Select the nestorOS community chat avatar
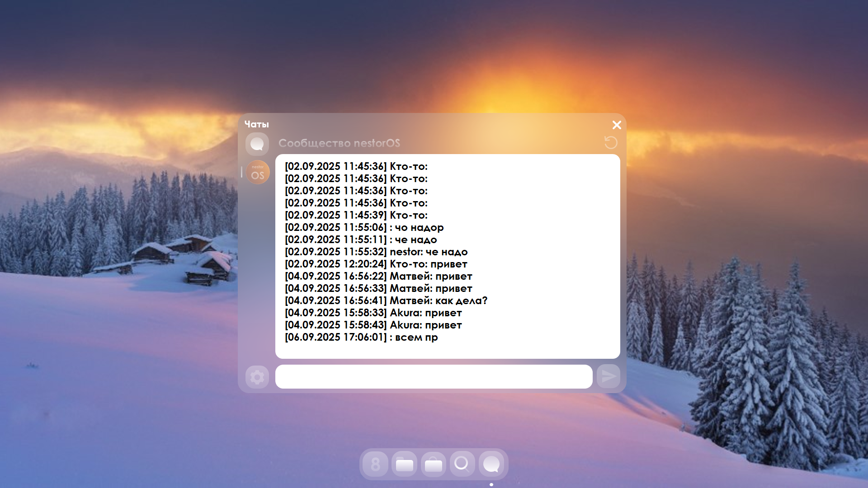 pyautogui.click(x=258, y=172)
